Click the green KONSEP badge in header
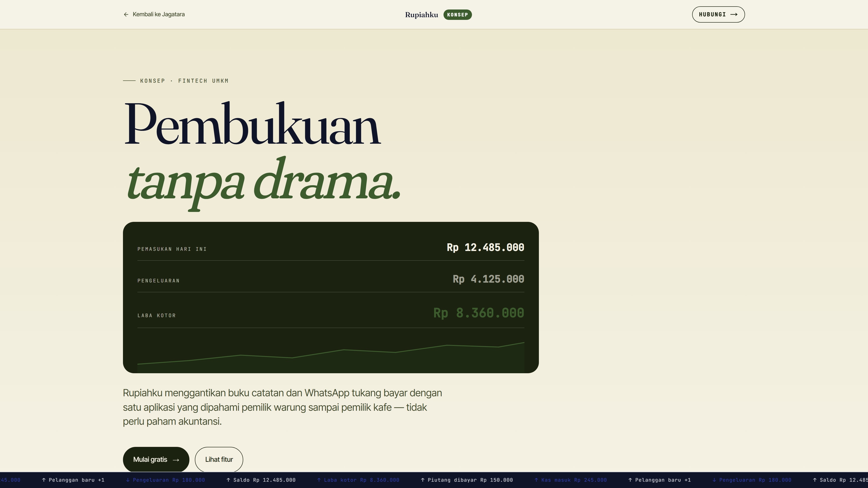Screen dimensions: 868x488 (x=458, y=15)
